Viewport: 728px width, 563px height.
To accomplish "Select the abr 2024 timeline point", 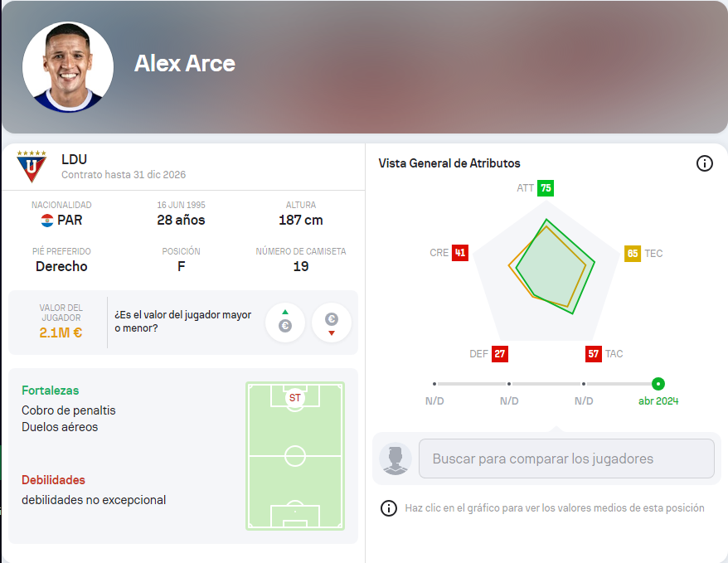I will click(658, 384).
